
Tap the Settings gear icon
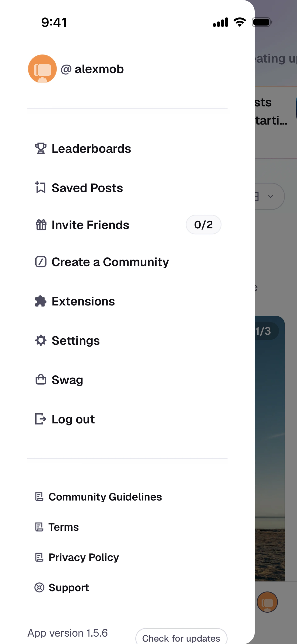pos(41,341)
